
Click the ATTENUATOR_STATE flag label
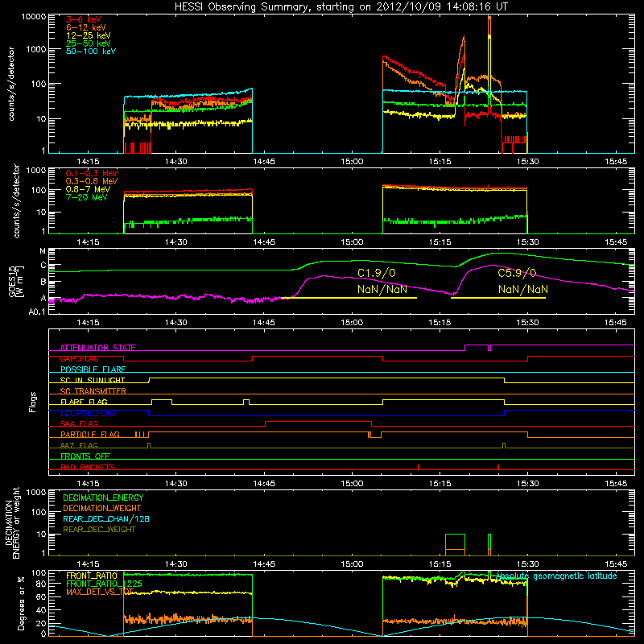coord(97,348)
